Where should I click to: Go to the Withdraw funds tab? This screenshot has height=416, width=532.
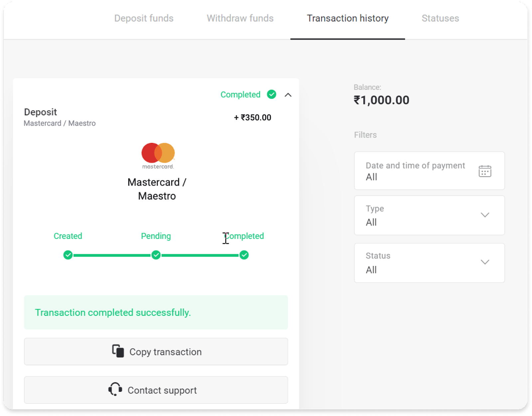(x=240, y=18)
